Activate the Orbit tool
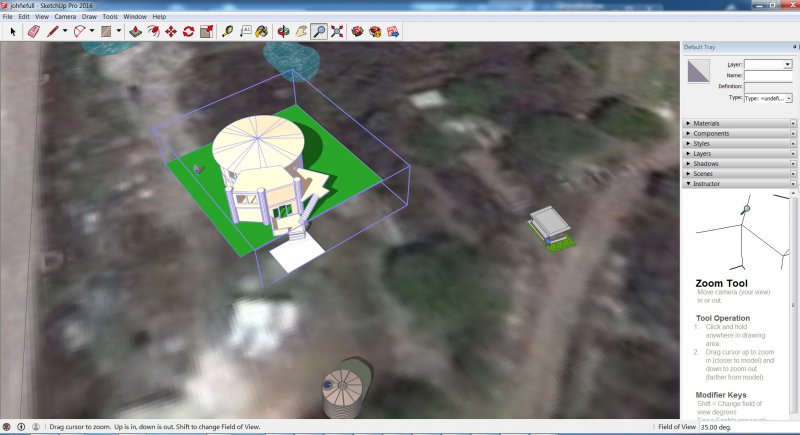800x435 pixels. 283,32
